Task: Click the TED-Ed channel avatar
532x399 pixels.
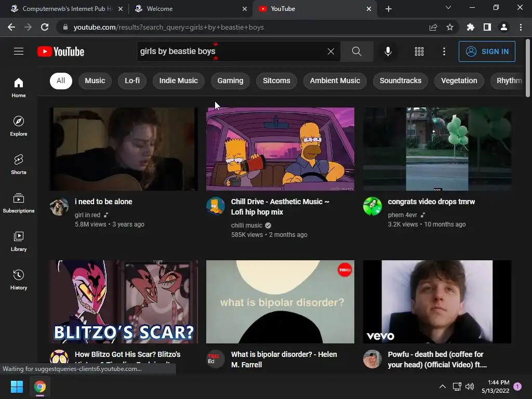Action: [216, 358]
